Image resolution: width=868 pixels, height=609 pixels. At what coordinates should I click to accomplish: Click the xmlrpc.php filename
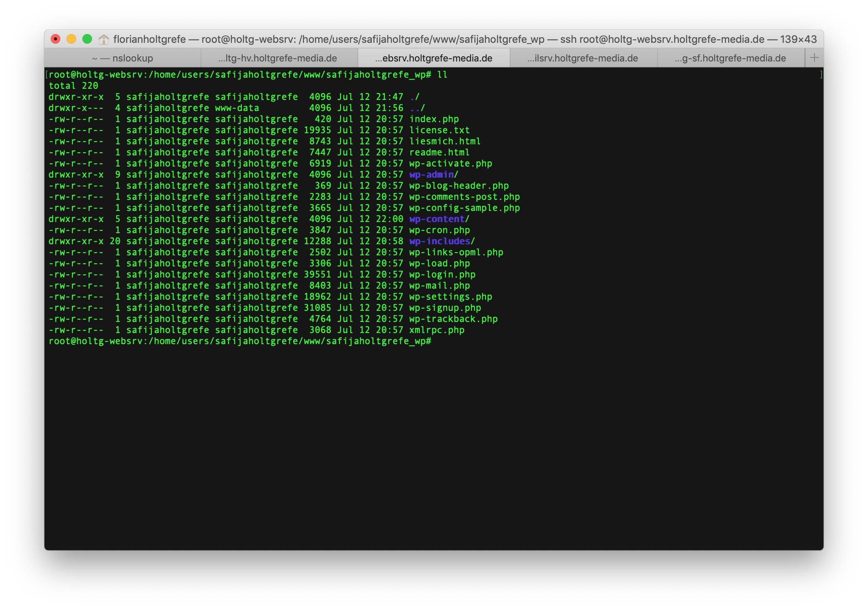[437, 330]
